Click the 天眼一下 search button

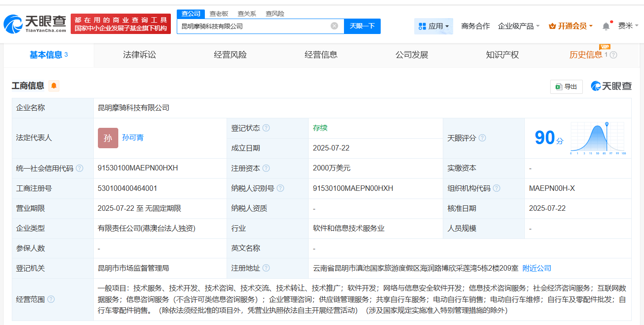[x=362, y=26]
